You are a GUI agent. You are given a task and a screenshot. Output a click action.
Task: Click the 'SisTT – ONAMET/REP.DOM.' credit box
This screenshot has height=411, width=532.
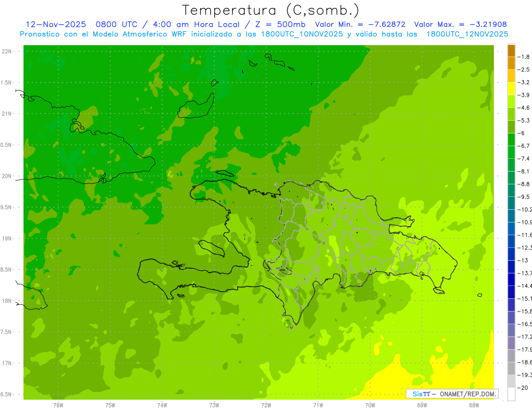[452, 394]
